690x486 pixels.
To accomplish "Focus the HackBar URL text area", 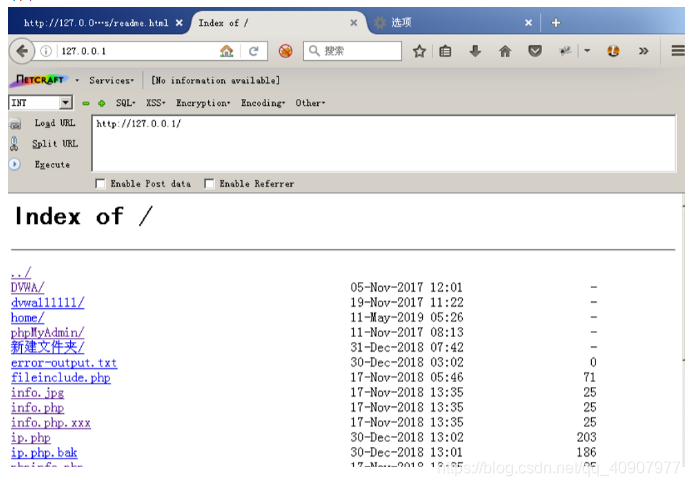I will tap(384, 143).
